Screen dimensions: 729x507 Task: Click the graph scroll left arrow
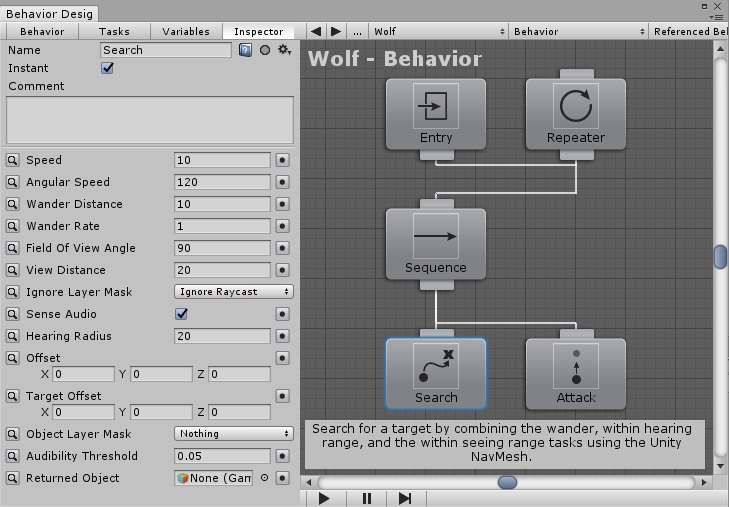[308, 482]
